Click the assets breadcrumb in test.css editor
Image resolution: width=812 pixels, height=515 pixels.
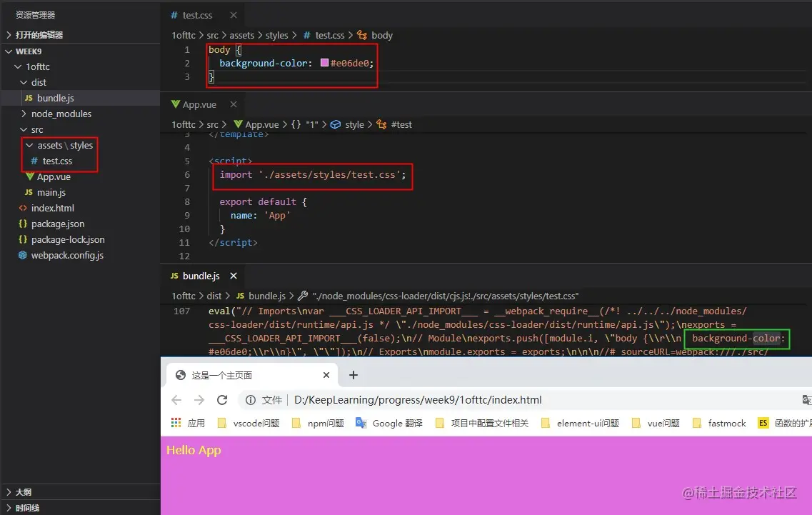242,35
